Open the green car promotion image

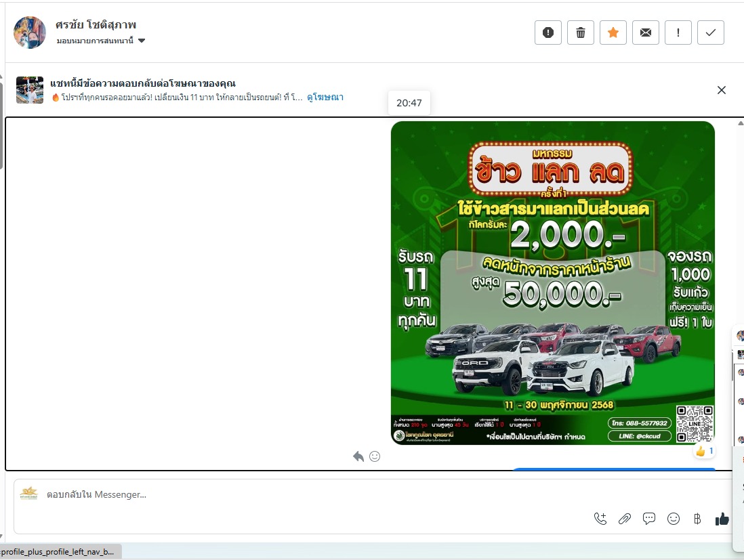click(552, 282)
